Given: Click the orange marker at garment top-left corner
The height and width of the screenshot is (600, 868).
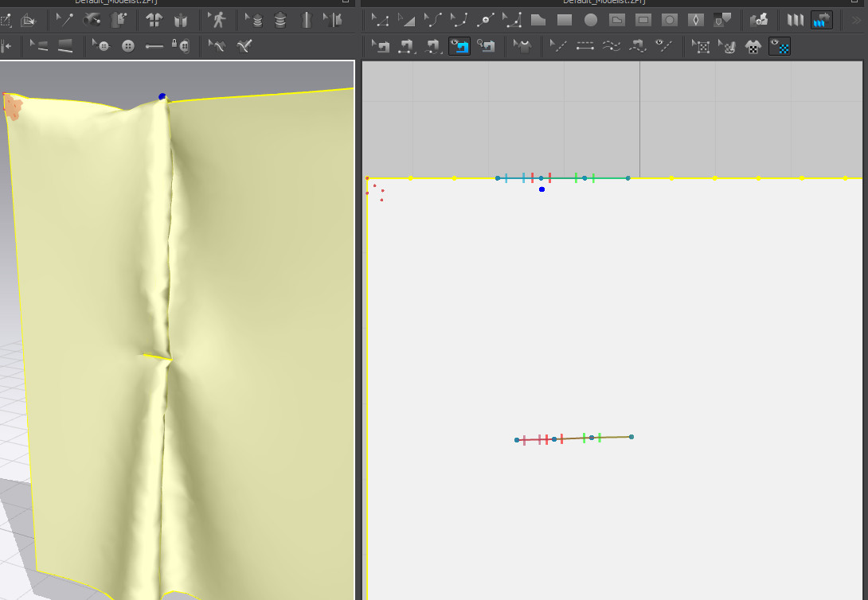Looking at the screenshot, I should pos(13,107).
